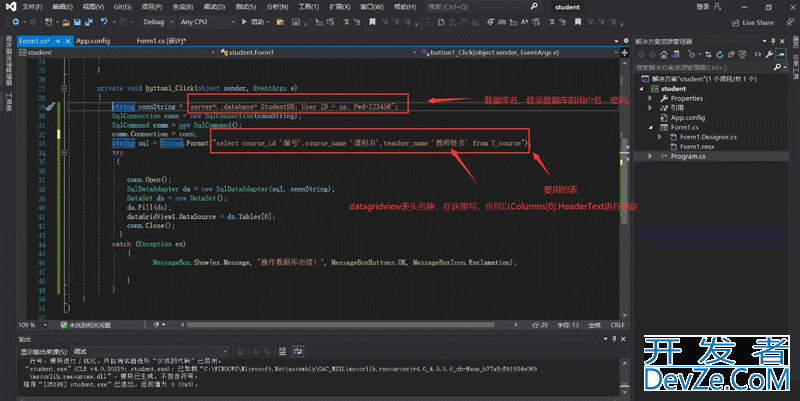Open the 编辑(E) menu

(x=62, y=7)
